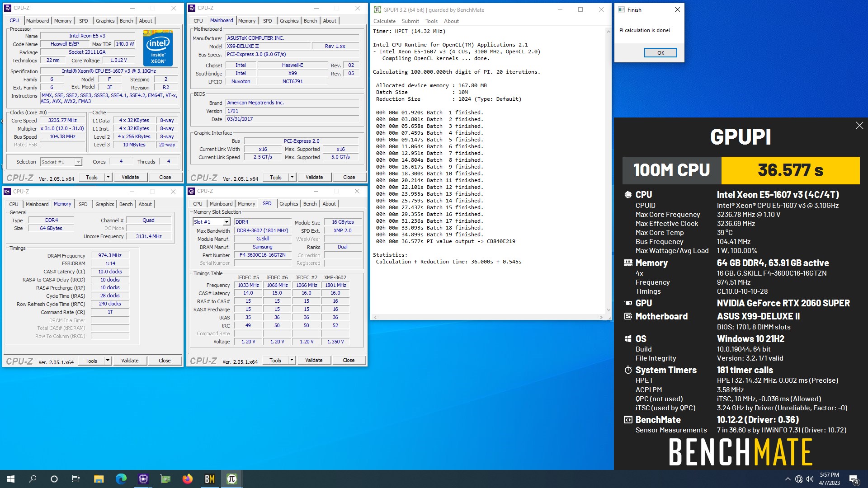This screenshot has height=488, width=868.
Task: Switch to CPU-Z taskbar icon
Action: pyautogui.click(x=143, y=479)
